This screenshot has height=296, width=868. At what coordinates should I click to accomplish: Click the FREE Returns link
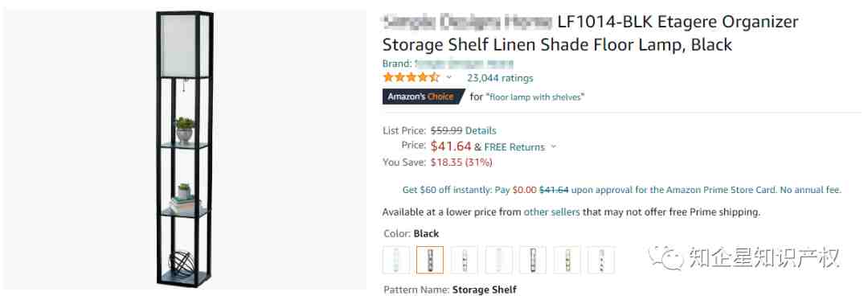click(514, 147)
